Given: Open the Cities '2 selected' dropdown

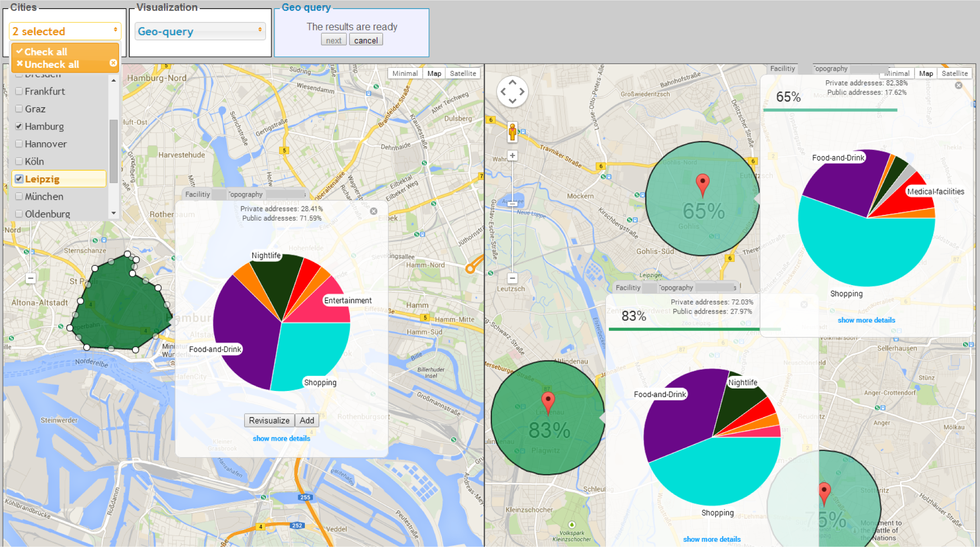Looking at the screenshot, I should [x=65, y=31].
